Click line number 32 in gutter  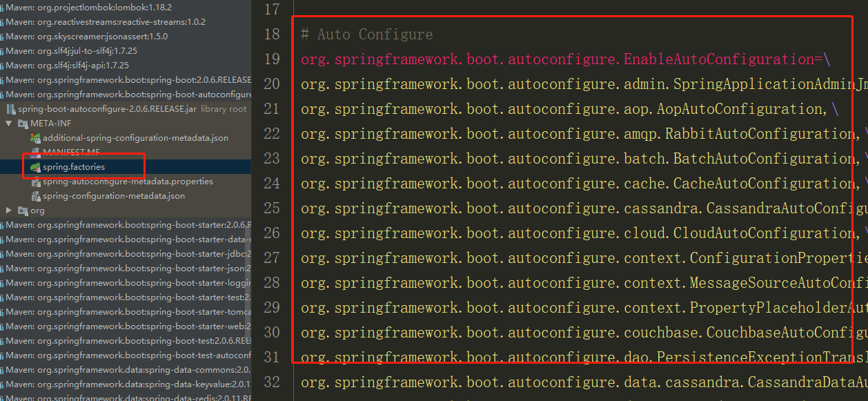273,382
